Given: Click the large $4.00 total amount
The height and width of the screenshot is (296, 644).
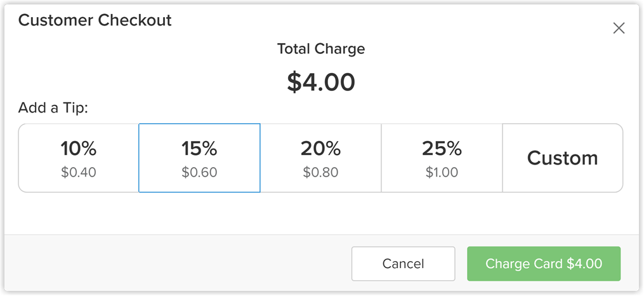Looking at the screenshot, I should coord(321,82).
